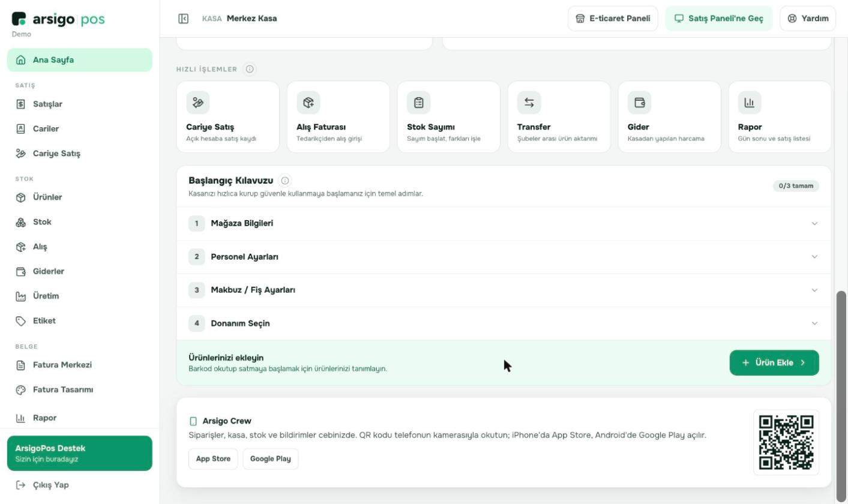Open Cariye Satış from the sidebar
Screen dimensions: 848x504
[x=80, y=154]
